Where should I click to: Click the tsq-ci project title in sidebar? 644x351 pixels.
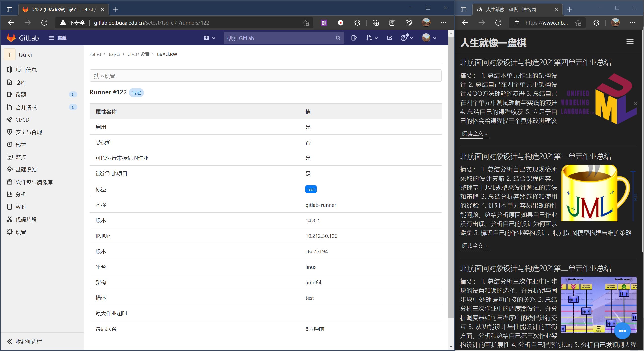25,55
